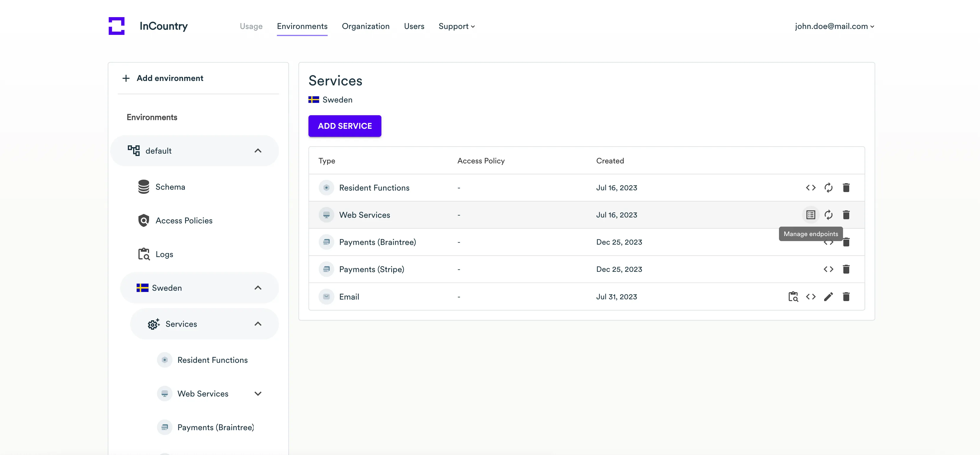Viewport: 980px width, 455px height.
Task: Delete the Email service row
Action: pyautogui.click(x=846, y=297)
